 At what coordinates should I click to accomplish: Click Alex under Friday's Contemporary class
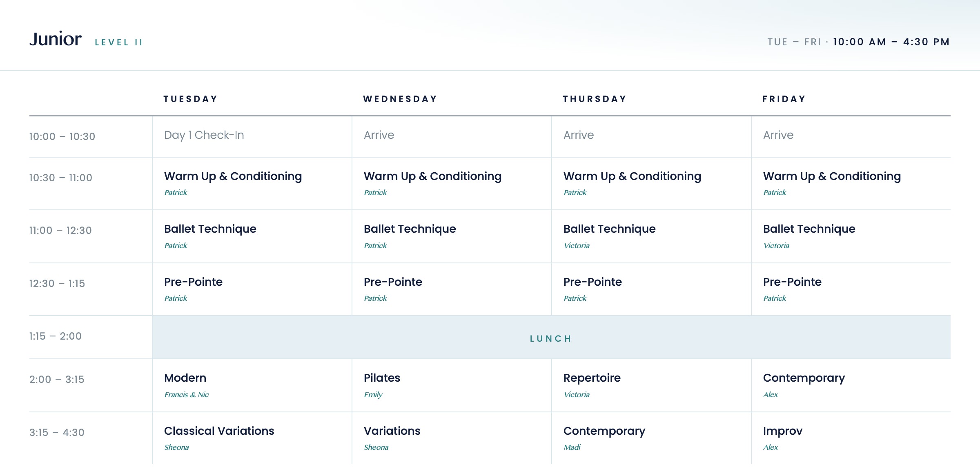point(771,395)
